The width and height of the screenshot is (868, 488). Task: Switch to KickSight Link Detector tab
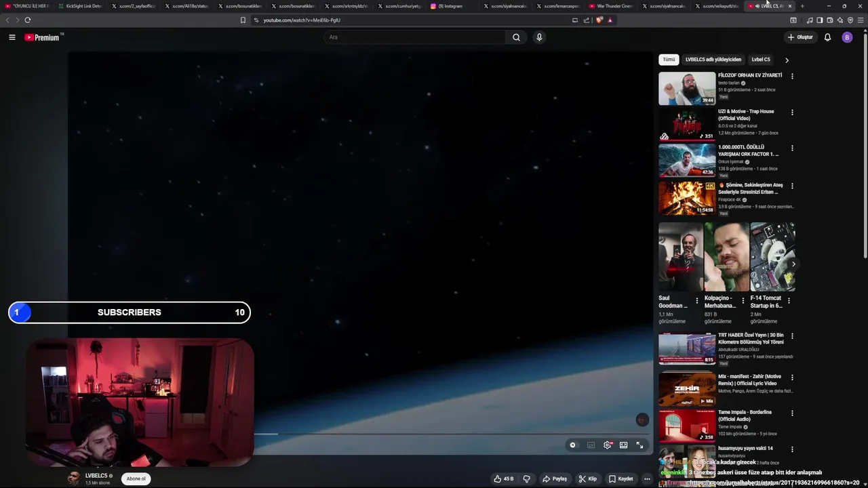point(80,6)
